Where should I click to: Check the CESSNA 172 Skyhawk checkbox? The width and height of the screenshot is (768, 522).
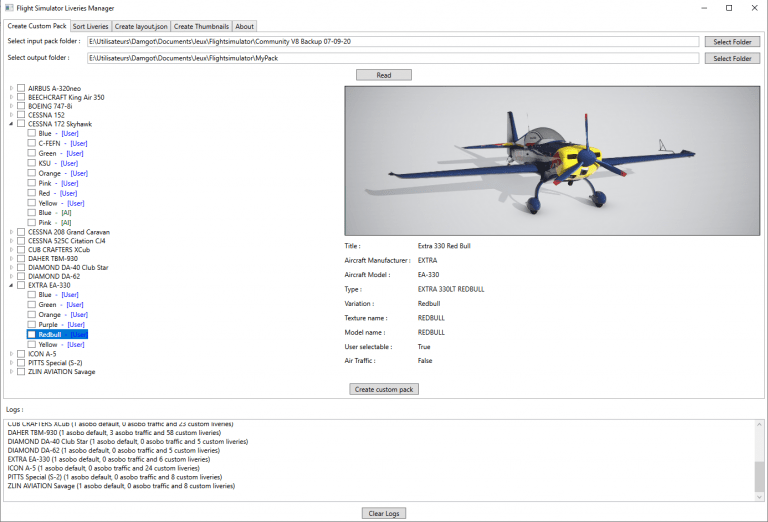pos(21,124)
